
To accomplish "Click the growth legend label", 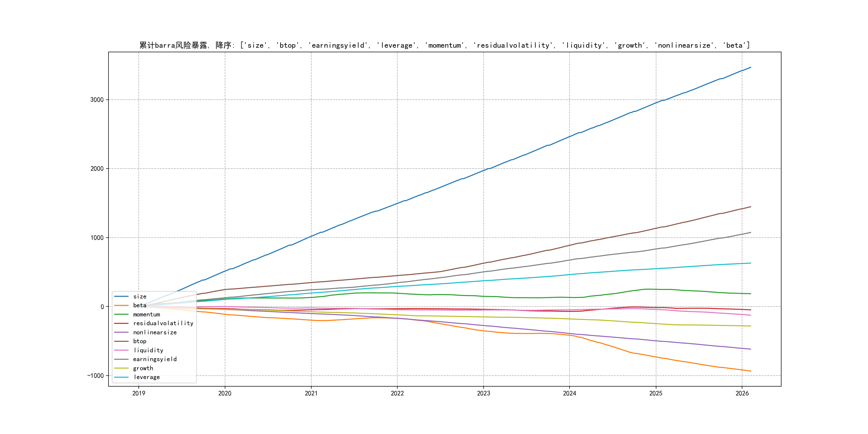I will 143,368.
